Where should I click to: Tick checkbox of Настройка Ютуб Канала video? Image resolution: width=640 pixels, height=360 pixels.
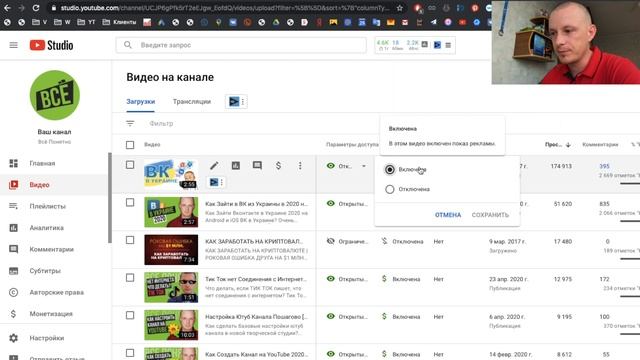pyautogui.click(x=130, y=315)
